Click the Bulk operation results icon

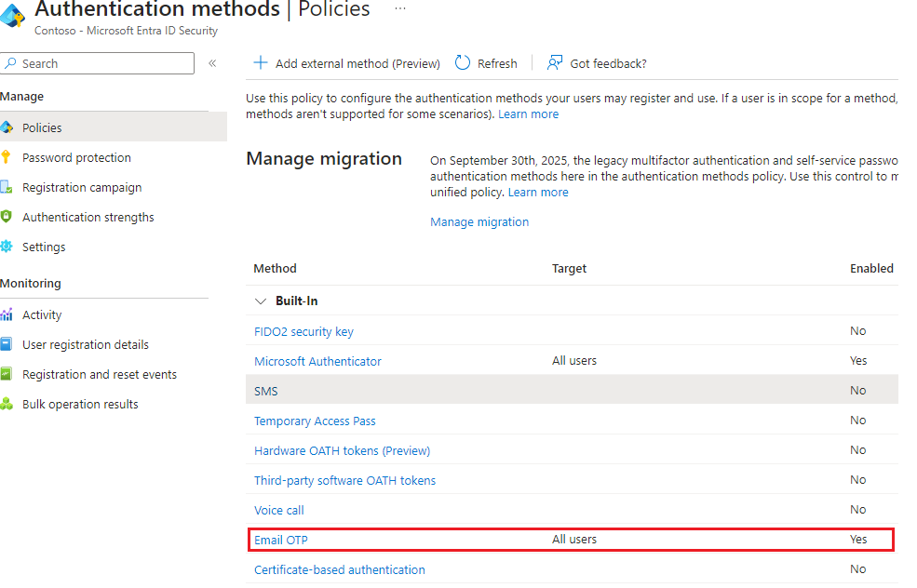tap(6, 404)
